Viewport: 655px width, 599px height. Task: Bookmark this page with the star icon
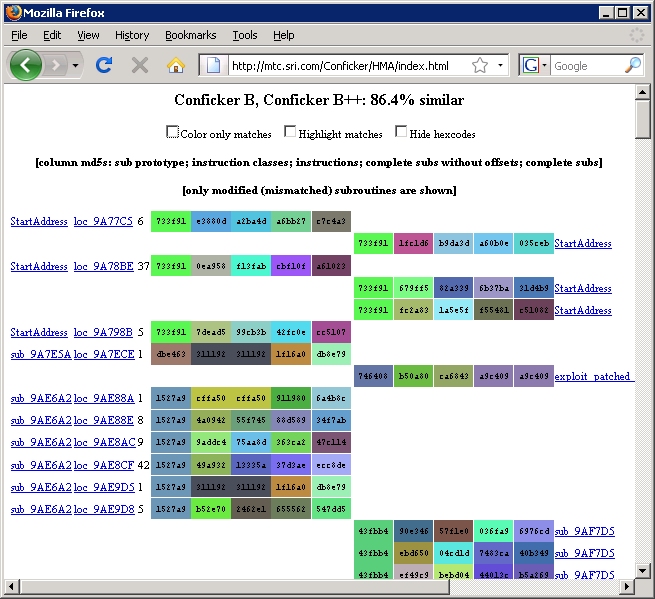(480, 66)
